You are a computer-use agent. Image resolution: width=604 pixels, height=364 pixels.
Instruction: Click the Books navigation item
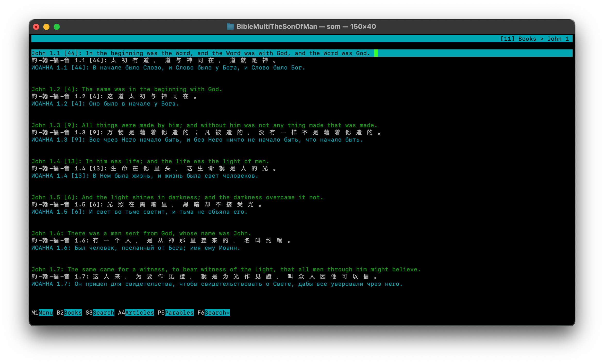(x=72, y=312)
